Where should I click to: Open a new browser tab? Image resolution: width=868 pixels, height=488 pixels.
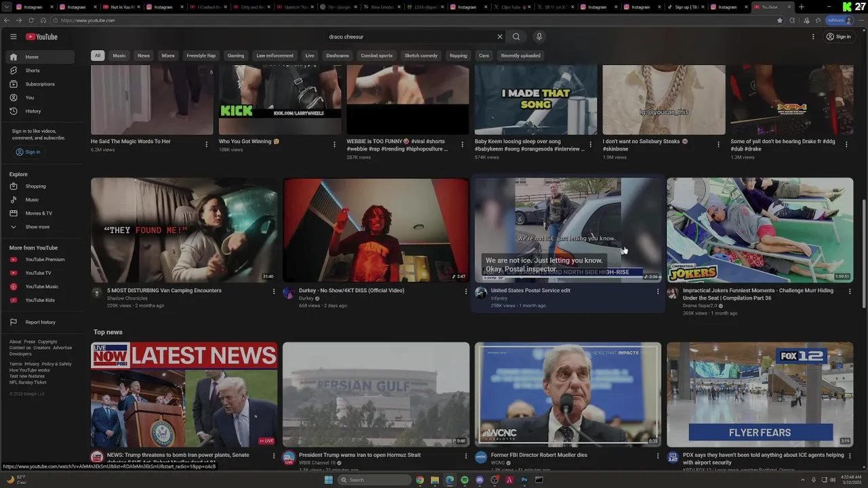click(x=802, y=7)
